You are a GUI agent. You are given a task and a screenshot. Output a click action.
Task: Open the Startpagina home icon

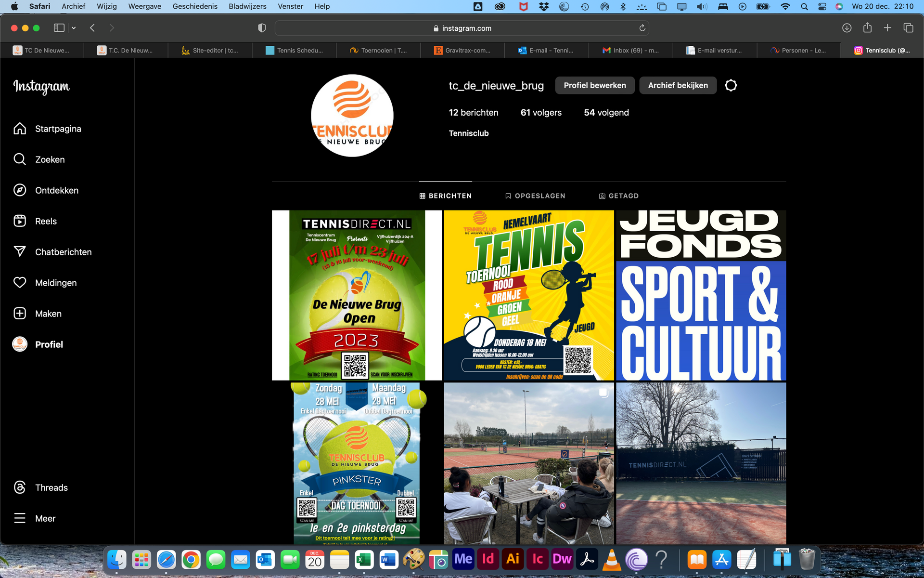(x=20, y=129)
